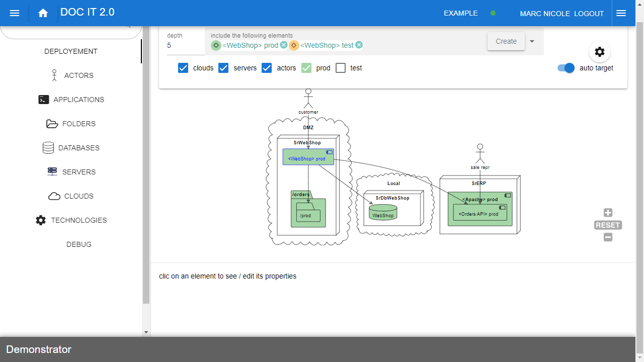This screenshot has width=644, height=362.
Task: Turn off the auto target switch
Action: click(x=566, y=68)
